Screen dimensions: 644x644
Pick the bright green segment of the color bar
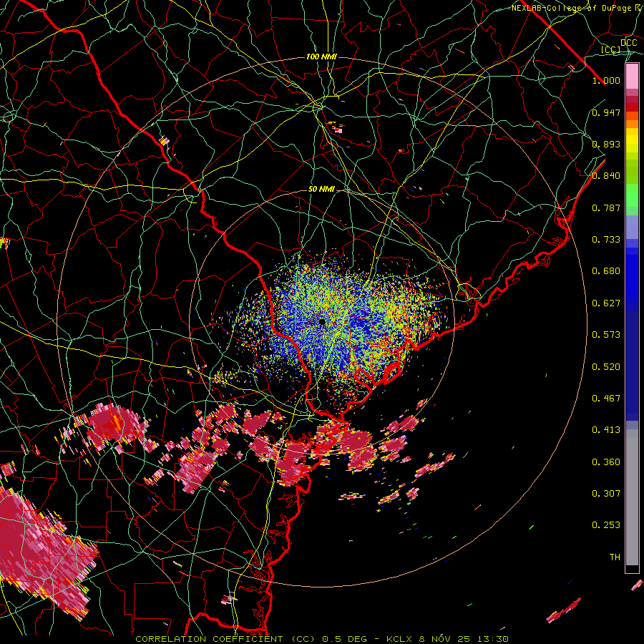(632, 195)
